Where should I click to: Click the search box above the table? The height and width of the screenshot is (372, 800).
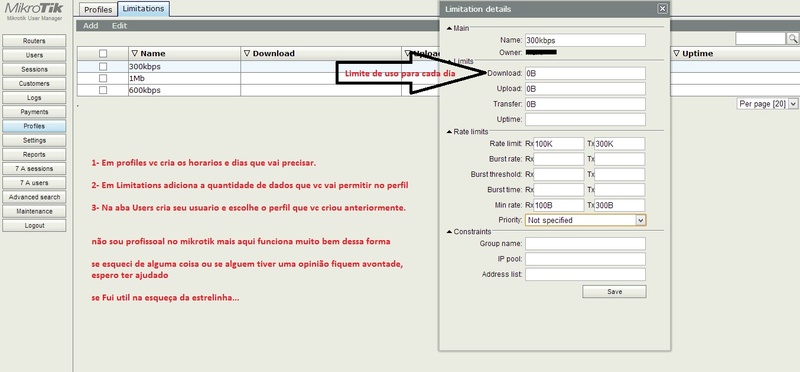click(760, 38)
